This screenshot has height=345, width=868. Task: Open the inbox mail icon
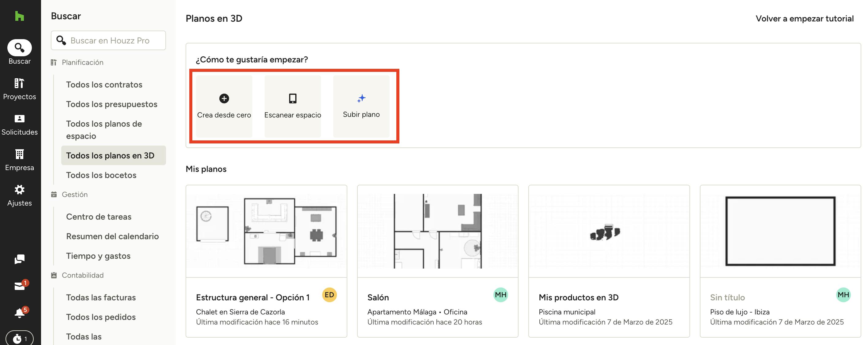tap(19, 286)
